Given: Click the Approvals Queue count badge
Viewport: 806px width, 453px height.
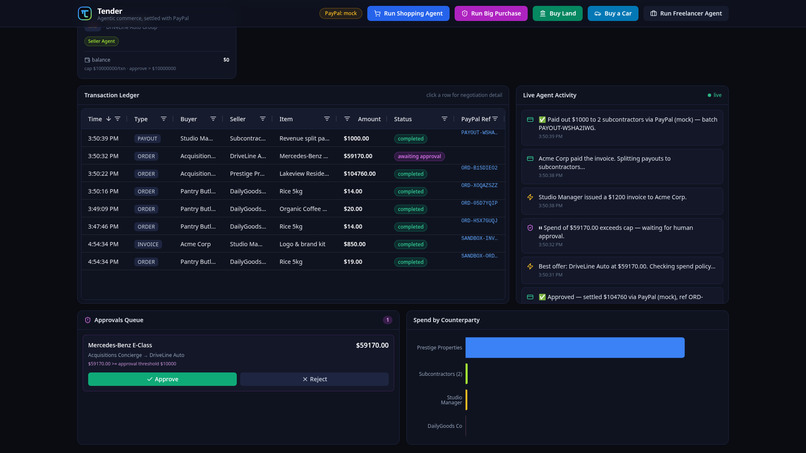Looking at the screenshot, I should [x=388, y=320].
